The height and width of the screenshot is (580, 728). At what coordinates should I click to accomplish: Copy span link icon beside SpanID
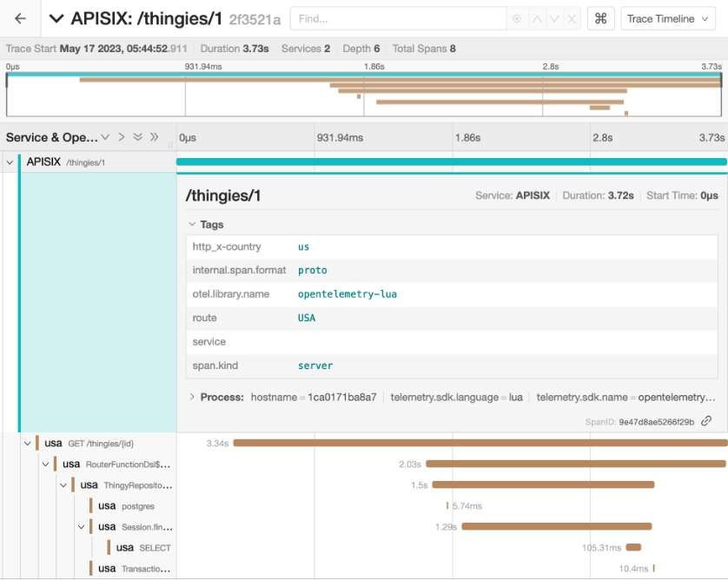point(706,421)
